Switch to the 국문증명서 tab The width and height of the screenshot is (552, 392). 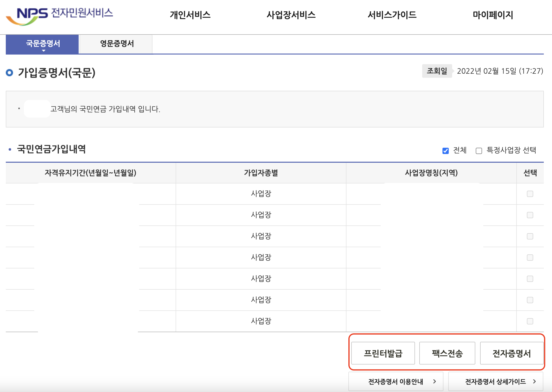[43, 44]
